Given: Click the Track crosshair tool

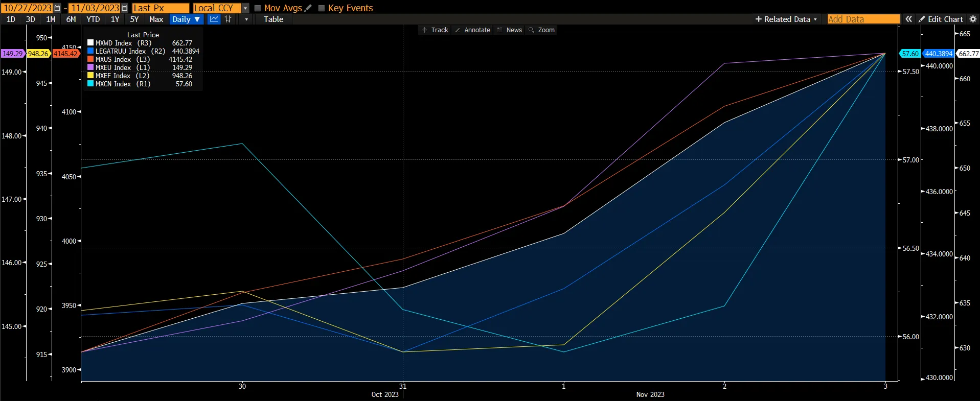Looking at the screenshot, I should pyautogui.click(x=435, y=30).
